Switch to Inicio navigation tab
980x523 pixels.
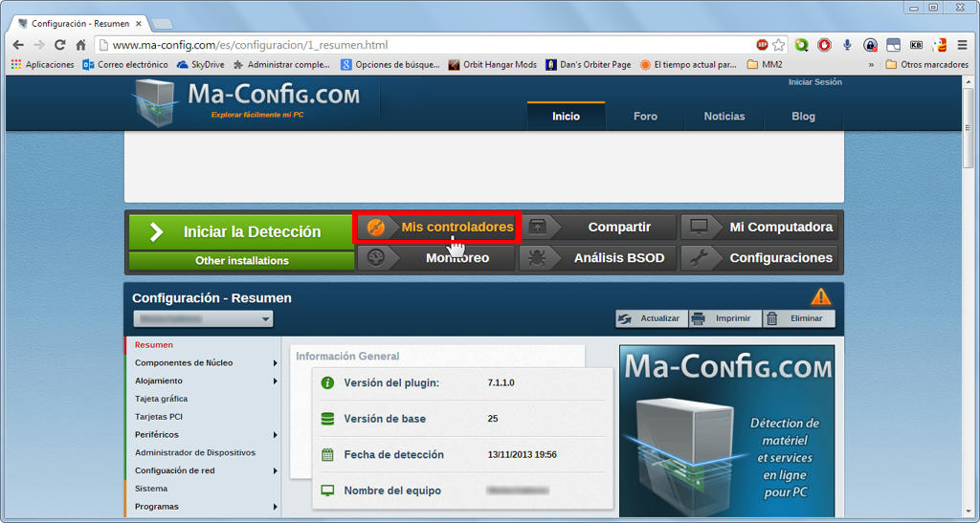click(566, 116)
